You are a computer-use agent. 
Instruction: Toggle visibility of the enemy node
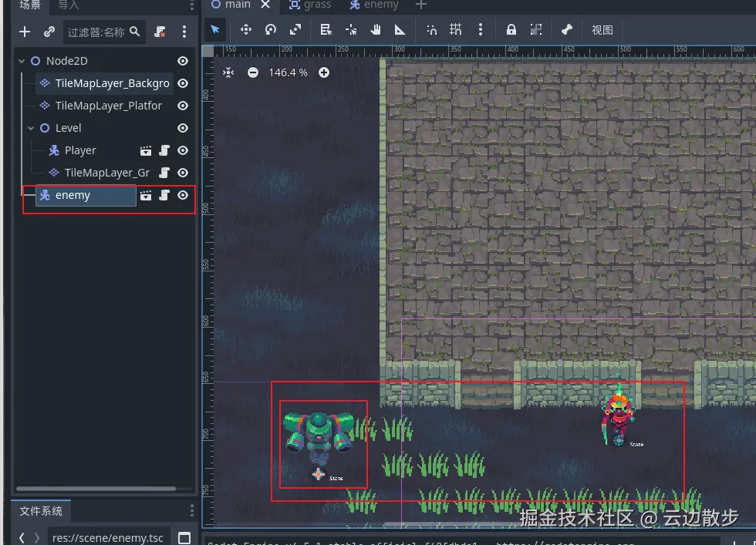(183, 195)
